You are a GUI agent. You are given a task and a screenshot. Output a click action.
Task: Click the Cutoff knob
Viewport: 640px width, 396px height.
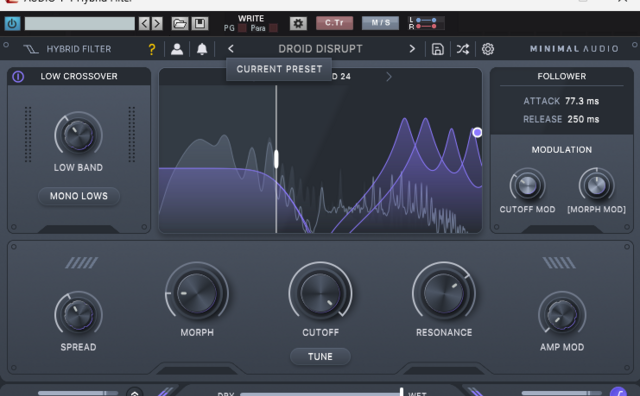click(320, 293)
